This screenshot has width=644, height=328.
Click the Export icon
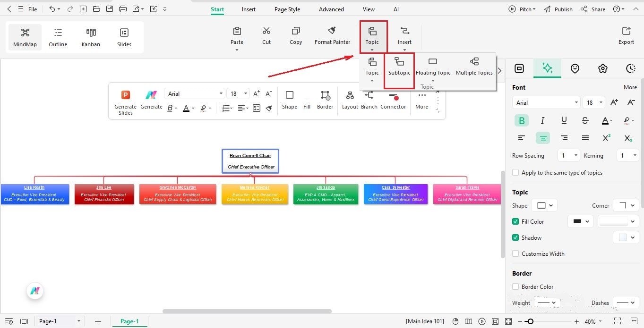pyautogui.click(x=626, y=31)
